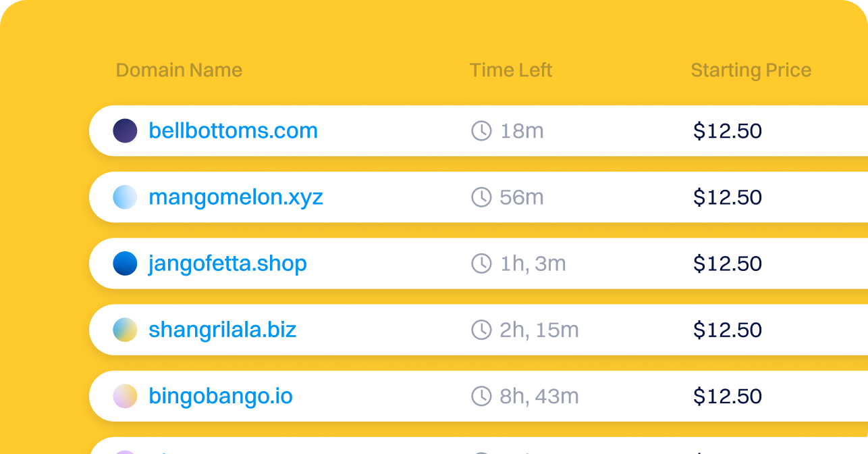The width and height of the screenshot is (868, 454).
Task: Open the mangomelon.xyz domain listing
Action: click(x=236, y=197)
